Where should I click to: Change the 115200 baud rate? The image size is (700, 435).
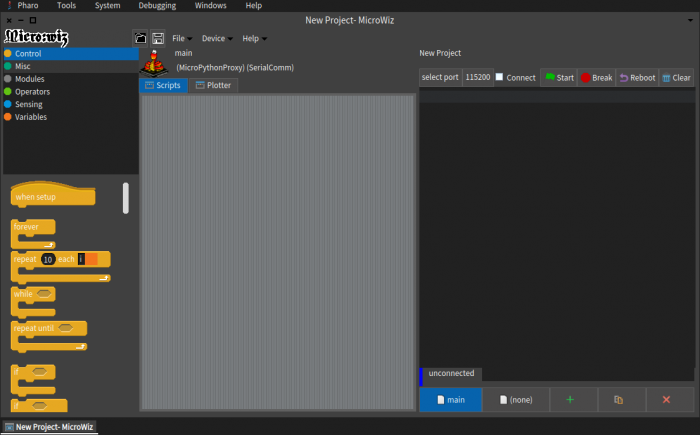point(478,77)
